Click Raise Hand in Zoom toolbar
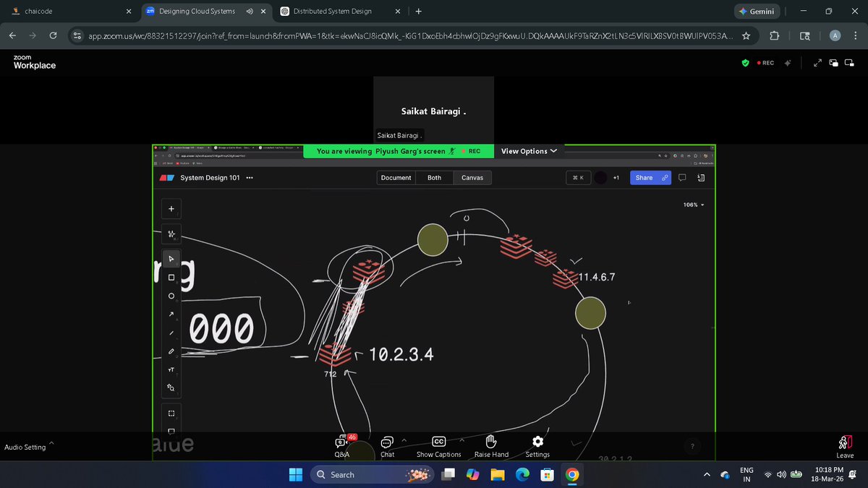868x488 pixels. click(491, 446)
